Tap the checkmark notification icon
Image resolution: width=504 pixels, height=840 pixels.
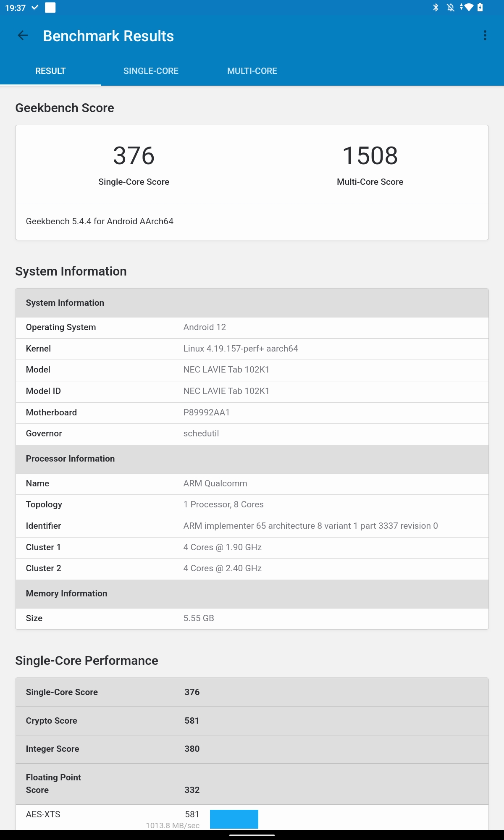[35, 8]
